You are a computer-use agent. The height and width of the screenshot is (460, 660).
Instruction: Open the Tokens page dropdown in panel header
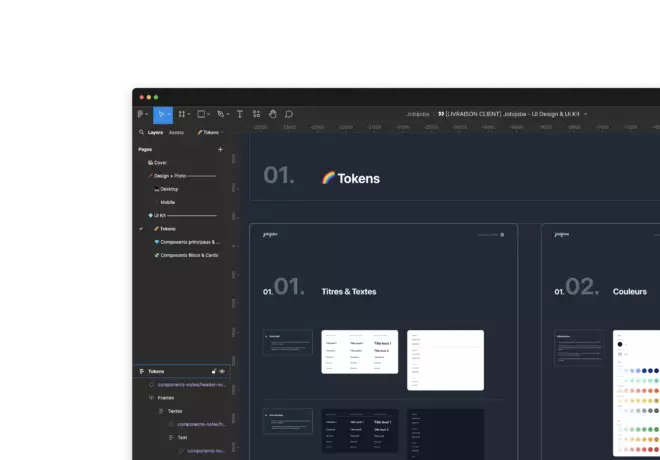210,132
